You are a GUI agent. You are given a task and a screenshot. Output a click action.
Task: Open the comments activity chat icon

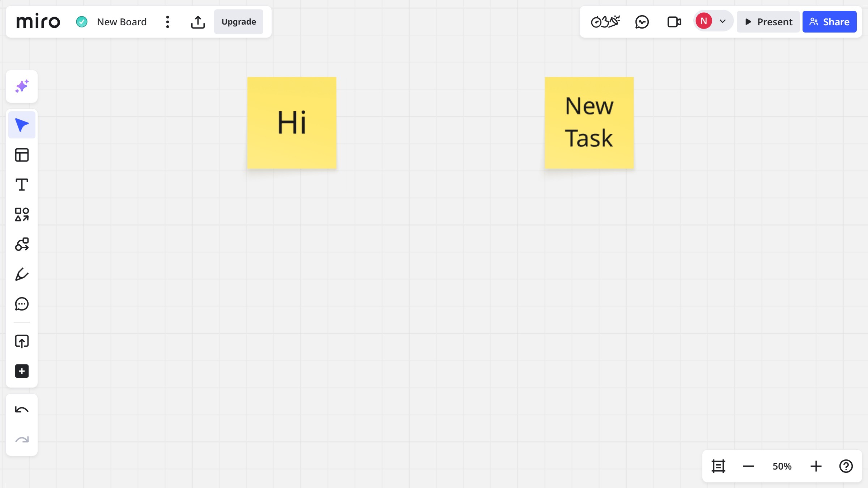(x=642, y=22)
